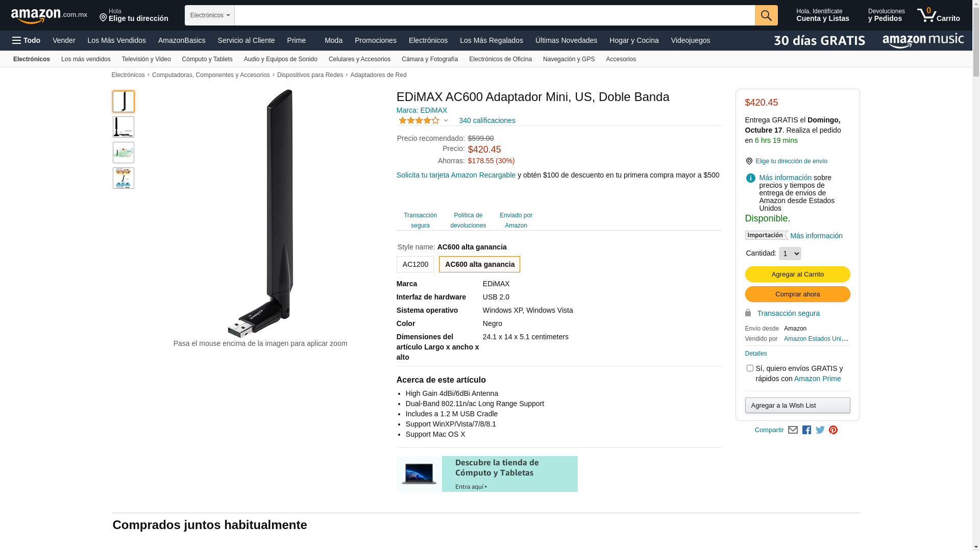Open the Electrónicos search category dropdown
The image size is (980, 551).
(x=210, y=15)
